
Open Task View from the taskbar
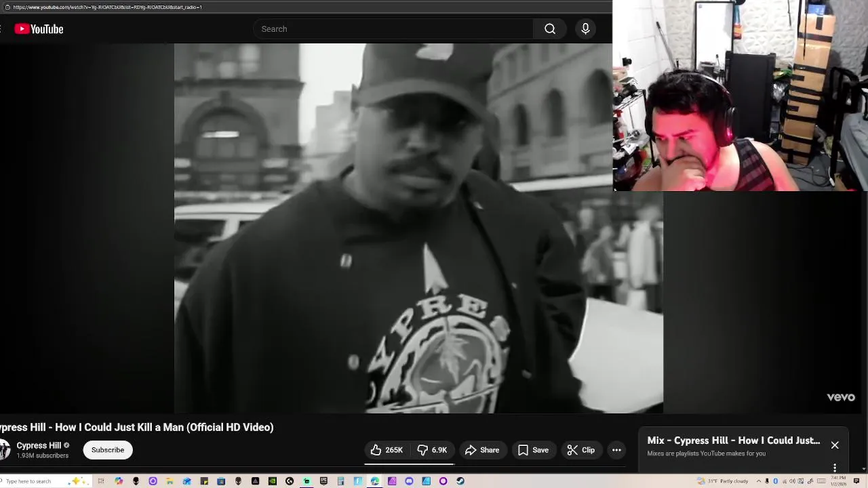coord(101,481)
